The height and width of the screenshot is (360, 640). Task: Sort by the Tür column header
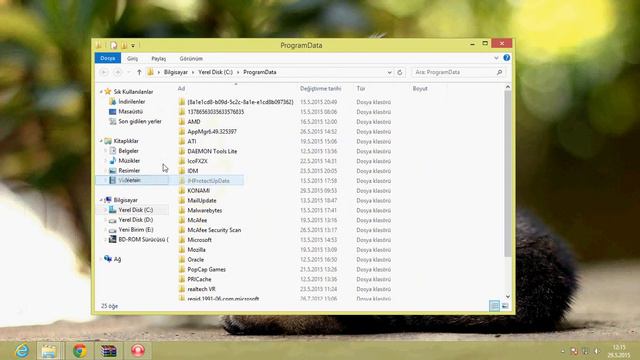pyautogui.click(x=361, y=88)
